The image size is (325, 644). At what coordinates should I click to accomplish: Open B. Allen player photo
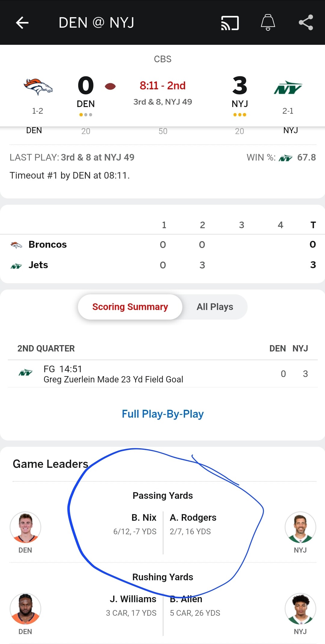(300, 609)
